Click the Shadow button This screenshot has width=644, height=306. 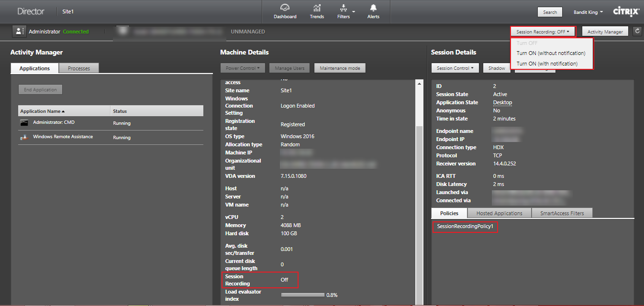pos(497,68)
